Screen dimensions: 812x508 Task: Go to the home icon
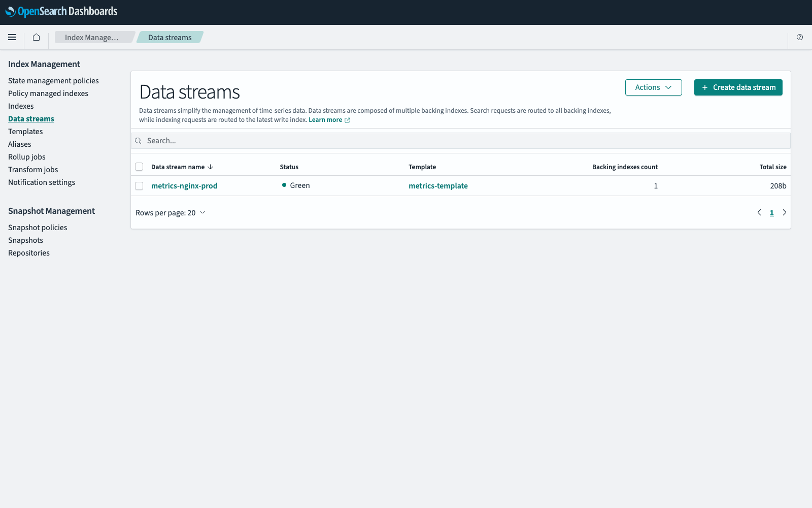coord(36,37)
